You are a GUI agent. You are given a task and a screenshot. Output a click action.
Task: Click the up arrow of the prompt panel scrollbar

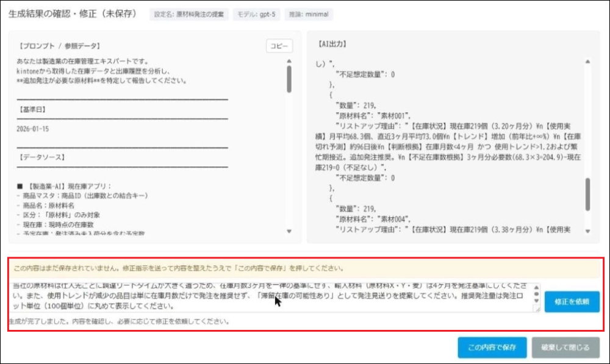(x=289, y=61)
